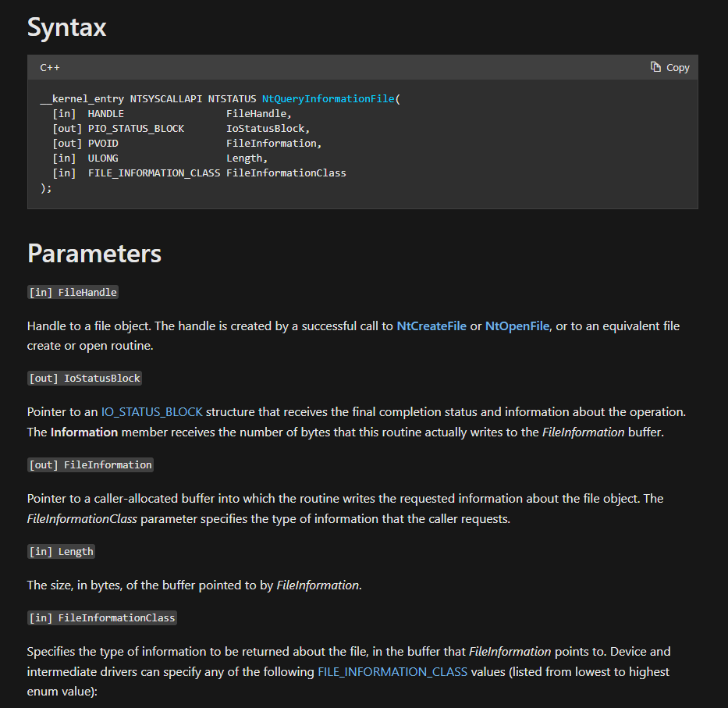Screen dimensions: 728x708
Task: Click the Syntax heading
Action: (x=67, y=27)
